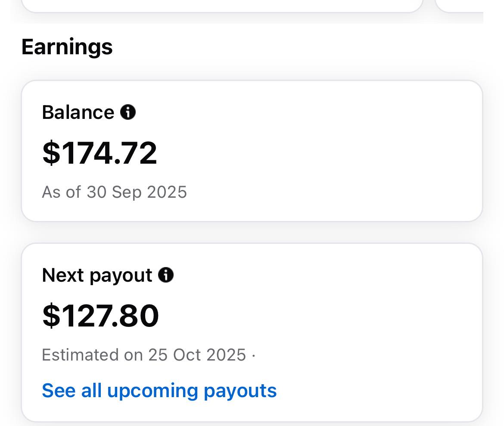Click the dot separator after the estimated date
This screenshot has height=426, width=504.
[x=253, y=355]
